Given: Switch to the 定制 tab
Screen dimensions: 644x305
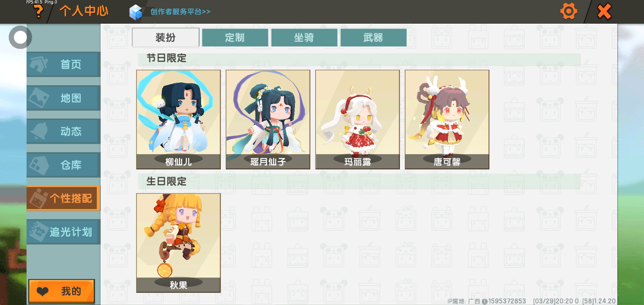Looking at the screenshot, I should (235, 37).
